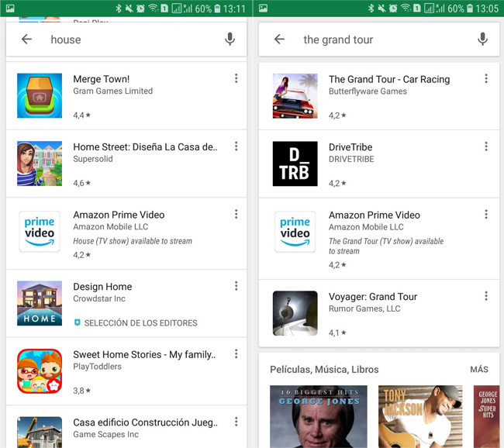The width and height of the screenshot is (504, 448).
Task: Open the overflow menu for Voyager: Grand Tour
Action: (486, 295)
